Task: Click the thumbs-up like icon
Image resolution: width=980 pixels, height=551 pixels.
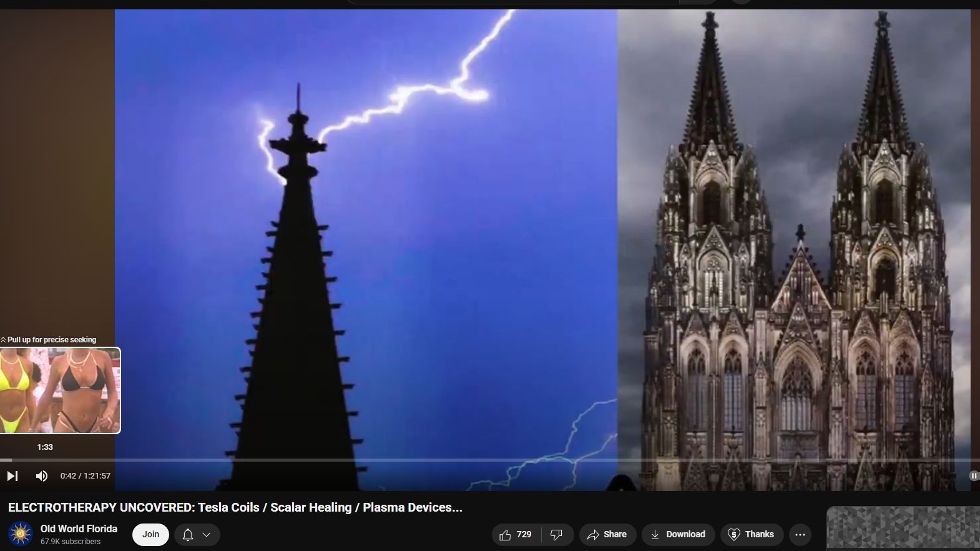Action: [506, 535]
